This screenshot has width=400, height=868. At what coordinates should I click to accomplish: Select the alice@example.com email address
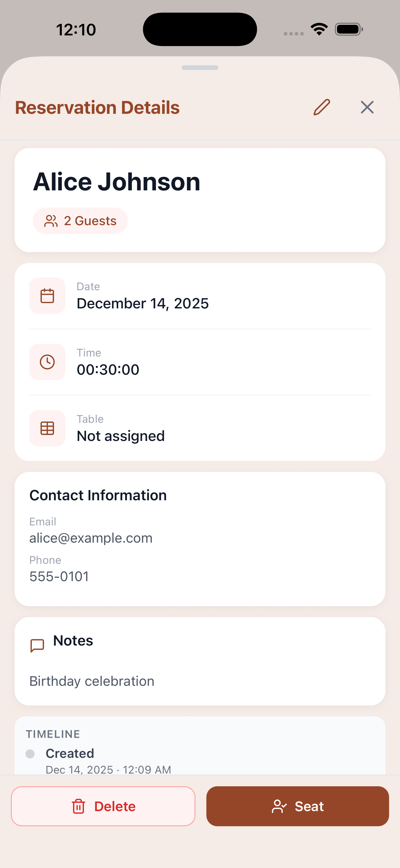[91, 538]
